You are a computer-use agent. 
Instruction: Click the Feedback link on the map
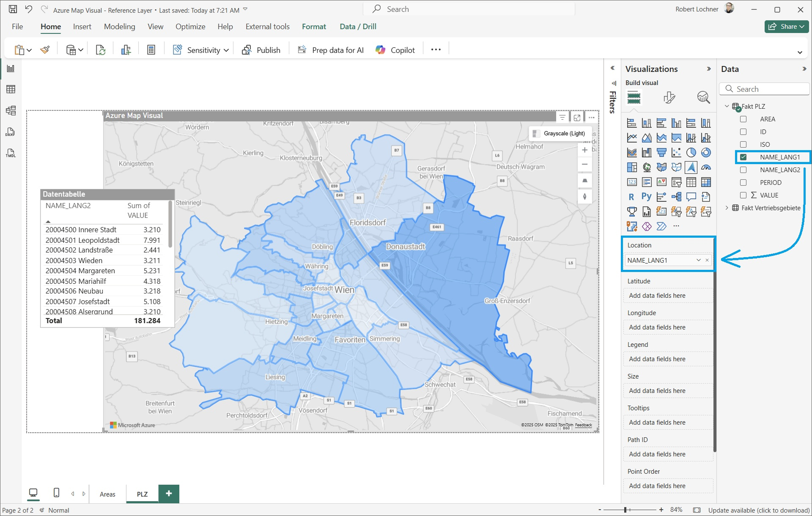coord(584,425)
